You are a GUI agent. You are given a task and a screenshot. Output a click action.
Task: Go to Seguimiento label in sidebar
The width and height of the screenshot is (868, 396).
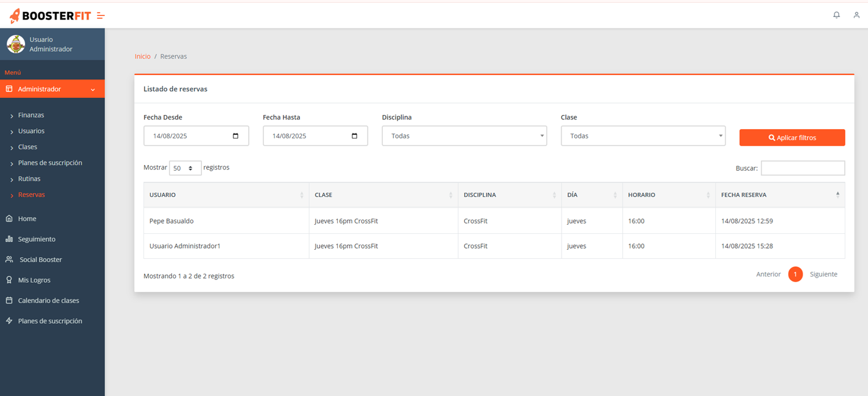36,239
